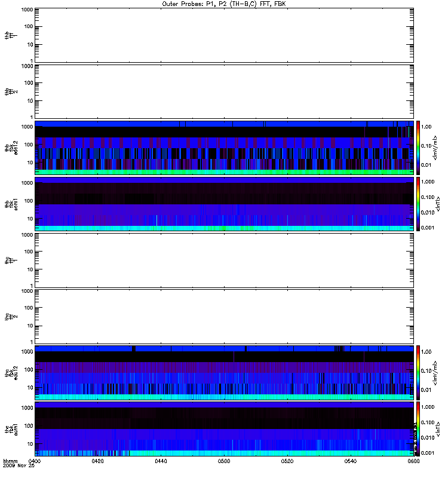Click the "1" y-tick of thc fft 1 panel
Screen dimensions: 448x478
32,286
